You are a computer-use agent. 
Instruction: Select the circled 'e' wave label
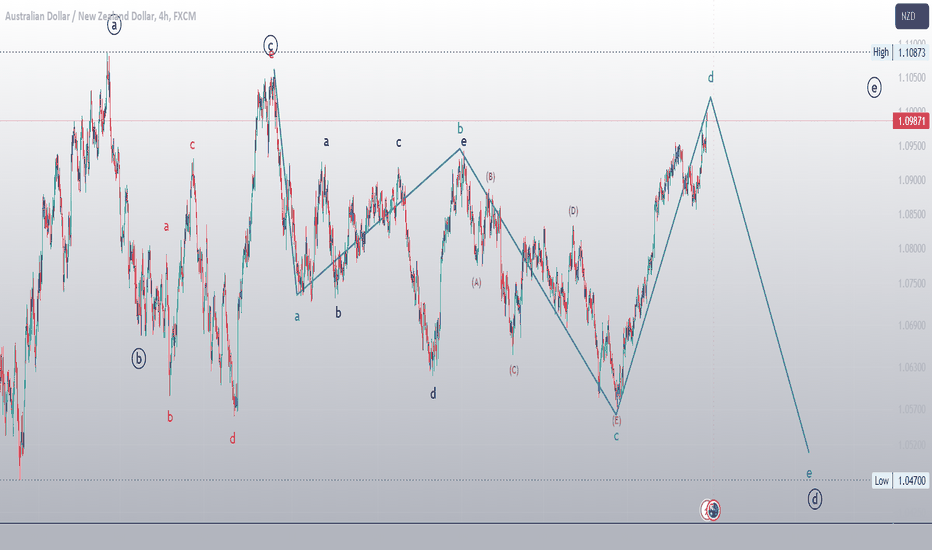874,88
